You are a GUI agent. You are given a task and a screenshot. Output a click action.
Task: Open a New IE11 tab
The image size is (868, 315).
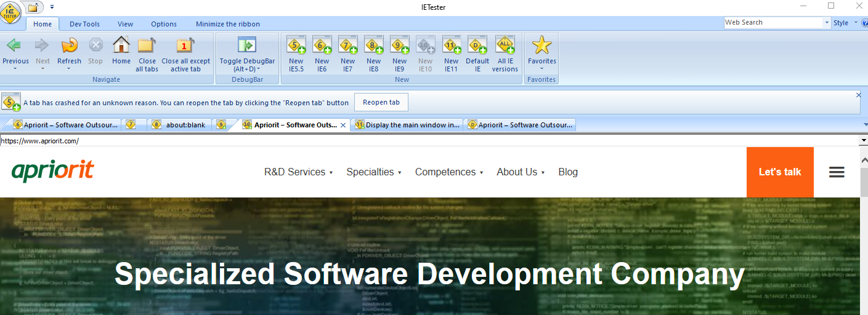(452, 54)
